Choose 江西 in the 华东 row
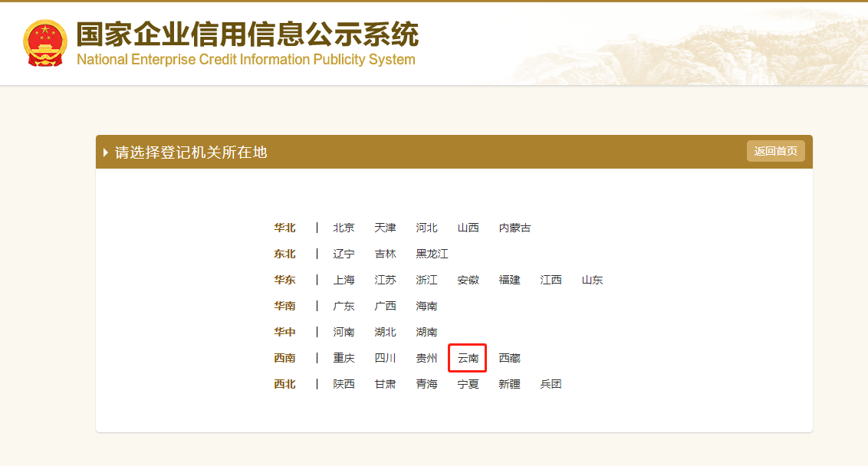The width and height of the screenshot is (868, 466). click(551, 280)
